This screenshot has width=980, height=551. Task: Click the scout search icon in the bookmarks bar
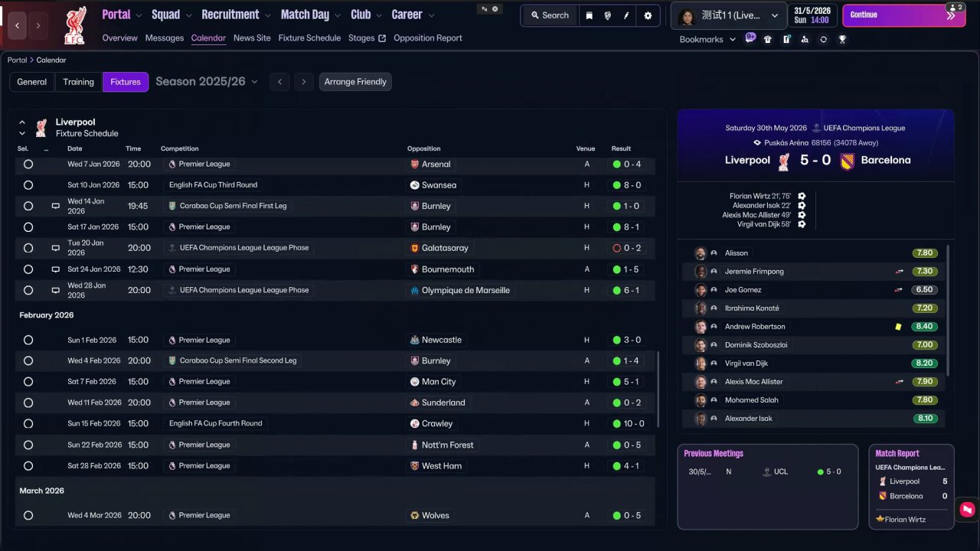pos(805,39)
